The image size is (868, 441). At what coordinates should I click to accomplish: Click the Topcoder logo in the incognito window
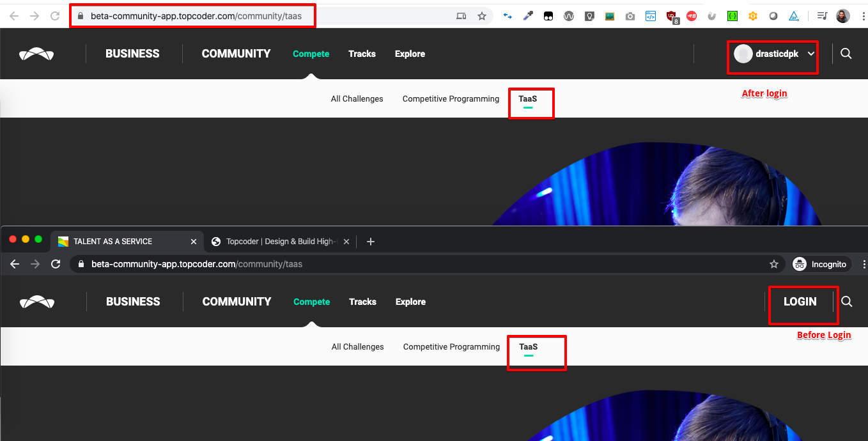37,302
